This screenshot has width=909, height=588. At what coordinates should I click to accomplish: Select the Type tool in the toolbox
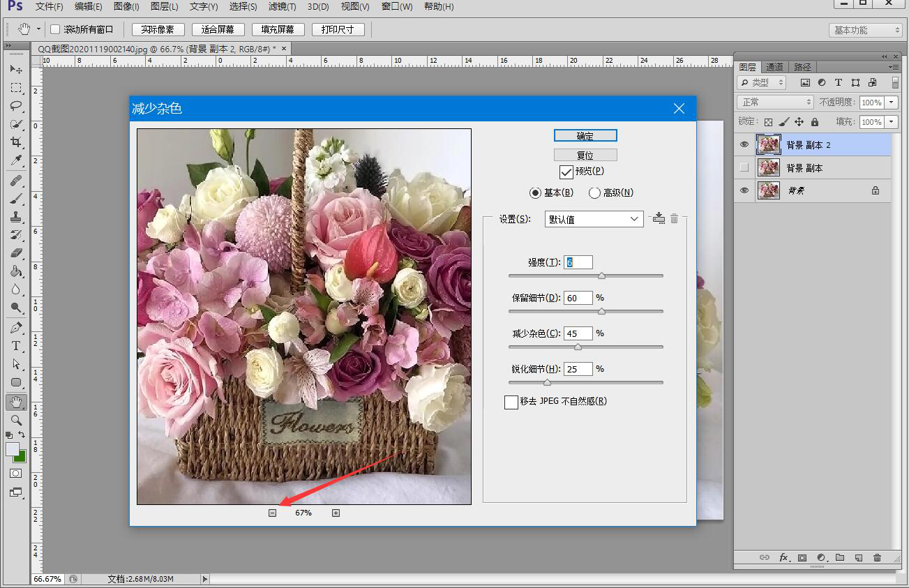click(x=16, y=346)
